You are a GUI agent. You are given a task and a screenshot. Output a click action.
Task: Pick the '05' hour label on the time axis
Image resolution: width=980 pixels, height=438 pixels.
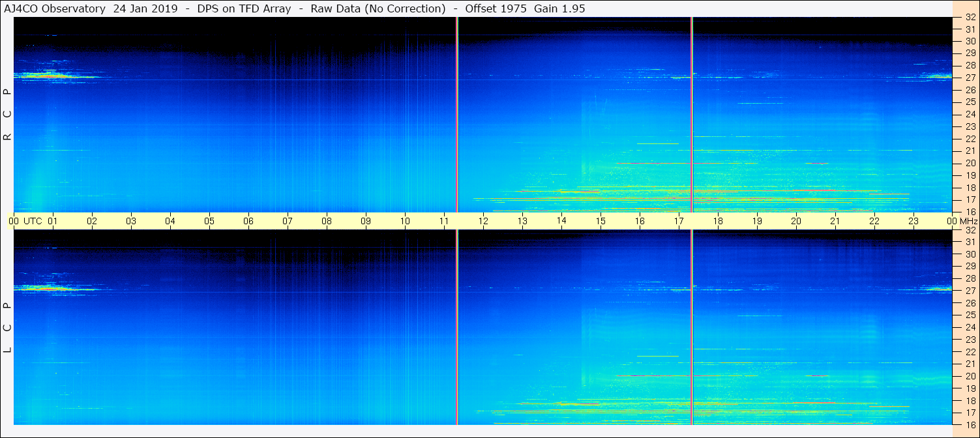209,221
